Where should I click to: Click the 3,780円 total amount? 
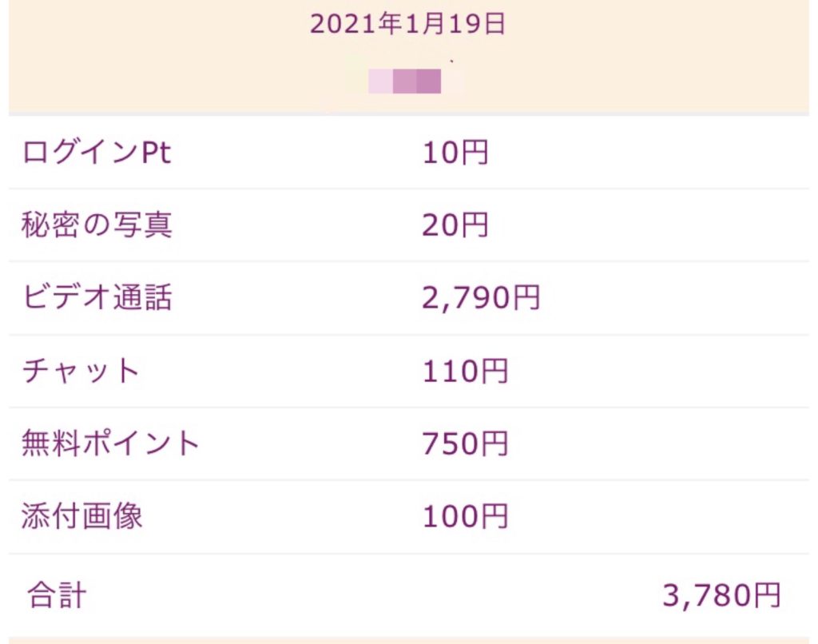click(x=721, y=594)
